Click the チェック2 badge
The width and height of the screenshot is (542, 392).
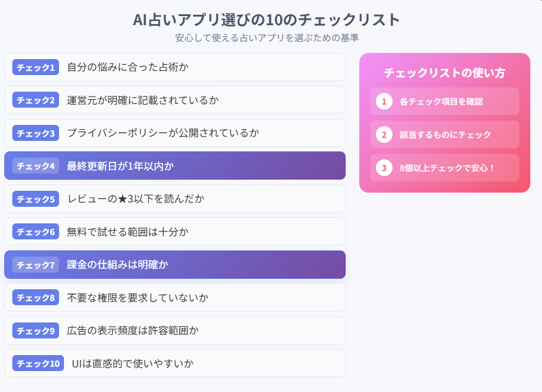pos(36,100)
